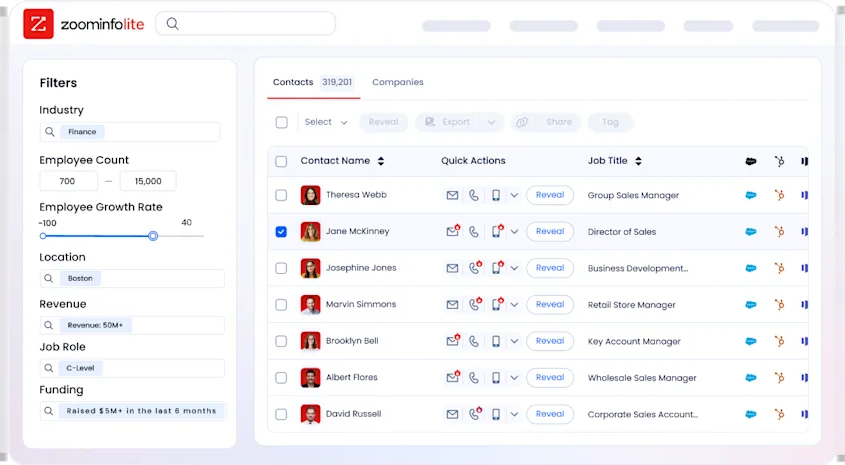Click the Export button
The height and width of the screenshot is (465, 845).
tap(448, 122)
